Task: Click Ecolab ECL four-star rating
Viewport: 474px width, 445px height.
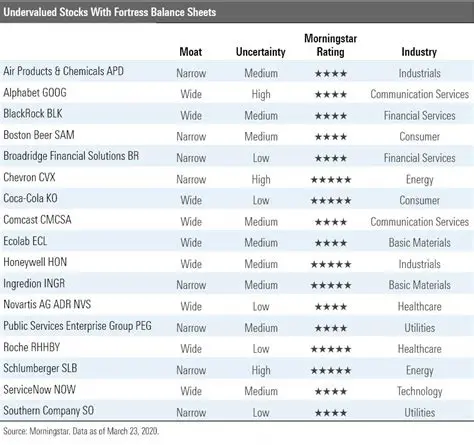Action: tap(331, 243)
